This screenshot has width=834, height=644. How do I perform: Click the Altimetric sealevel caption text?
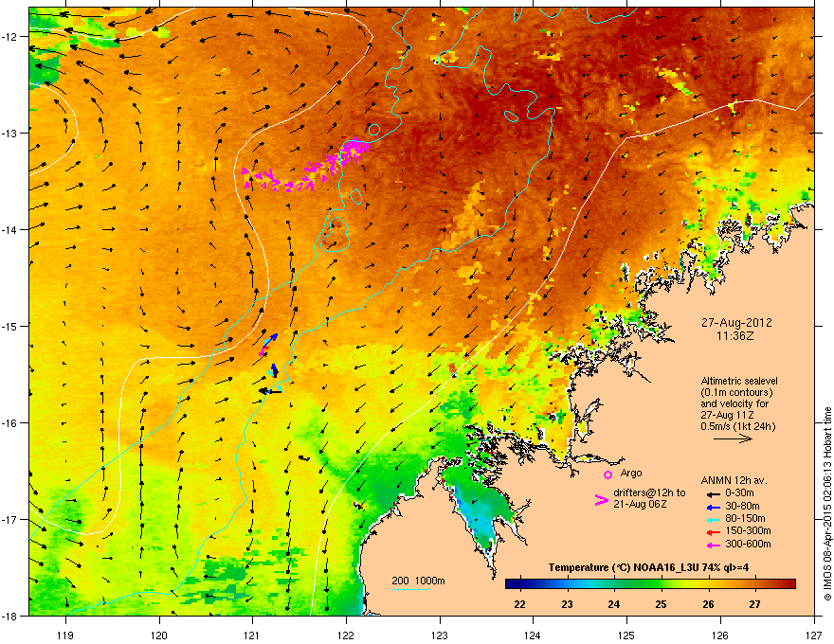739,381
